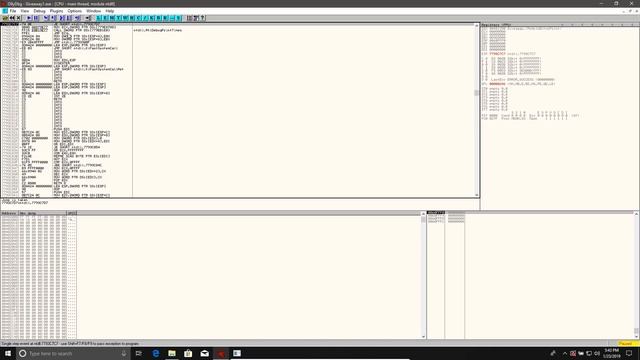The image size is (640, 360).
Task: Open Task View on the taskbar
Action: [x=139, y=353]
